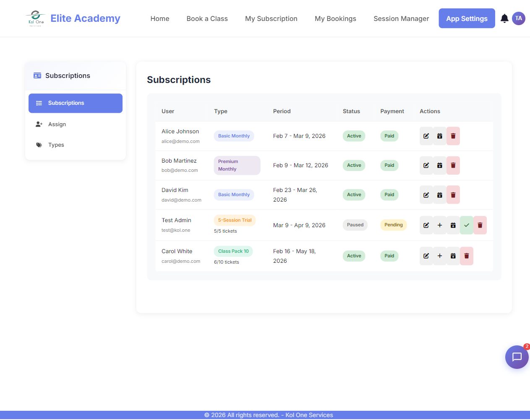Toggle Carol White's Active status badge

(x=354, y=256)
